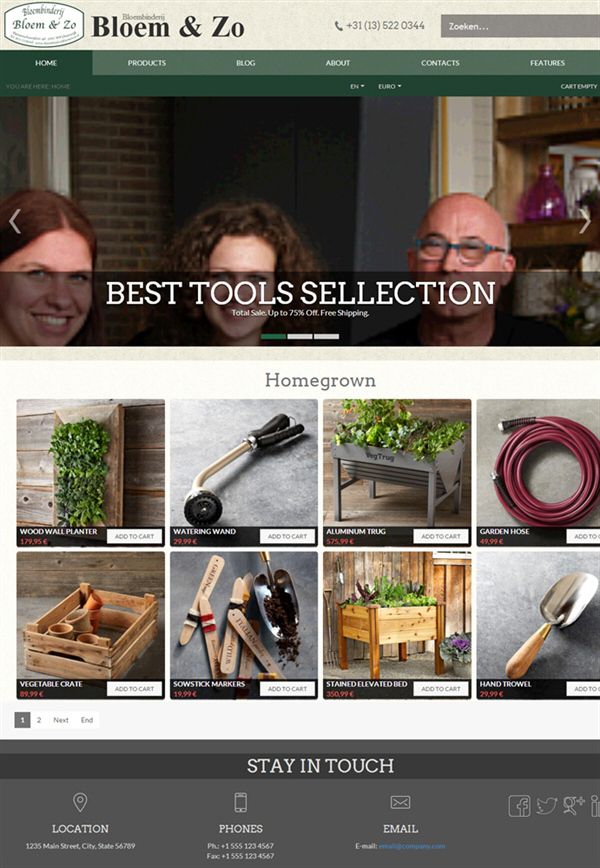Open the Twitter bird icon link
The width and height of the screenshot is (600, 868).
546,805
